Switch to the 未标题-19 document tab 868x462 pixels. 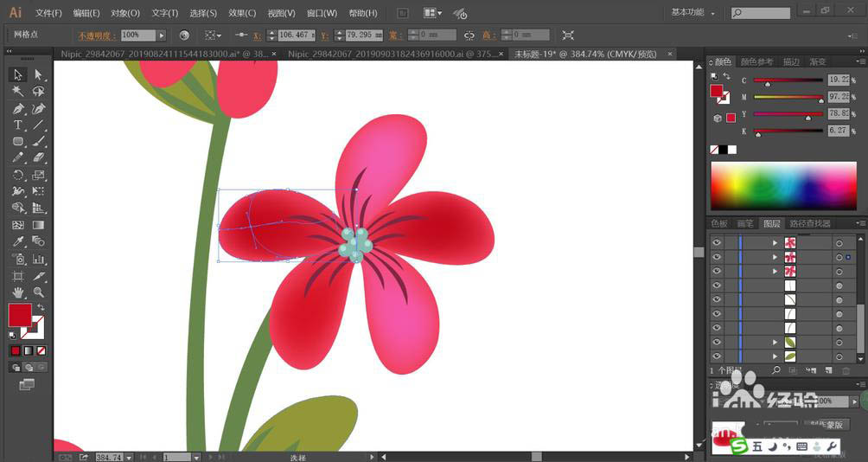[585, 54]
